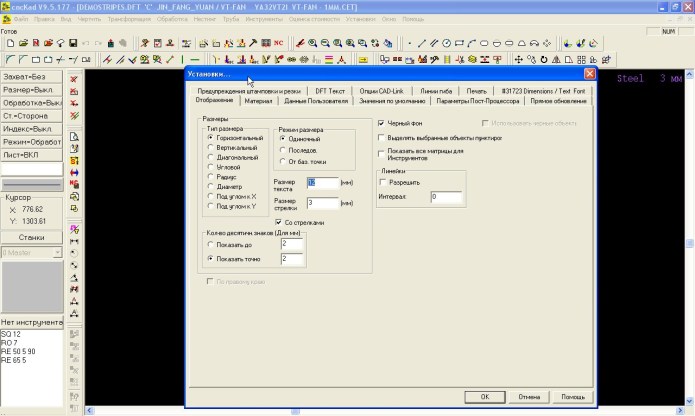Click the Размер стрелки input field
Screen dimensions: 695x416
click(x=323, y=203)
